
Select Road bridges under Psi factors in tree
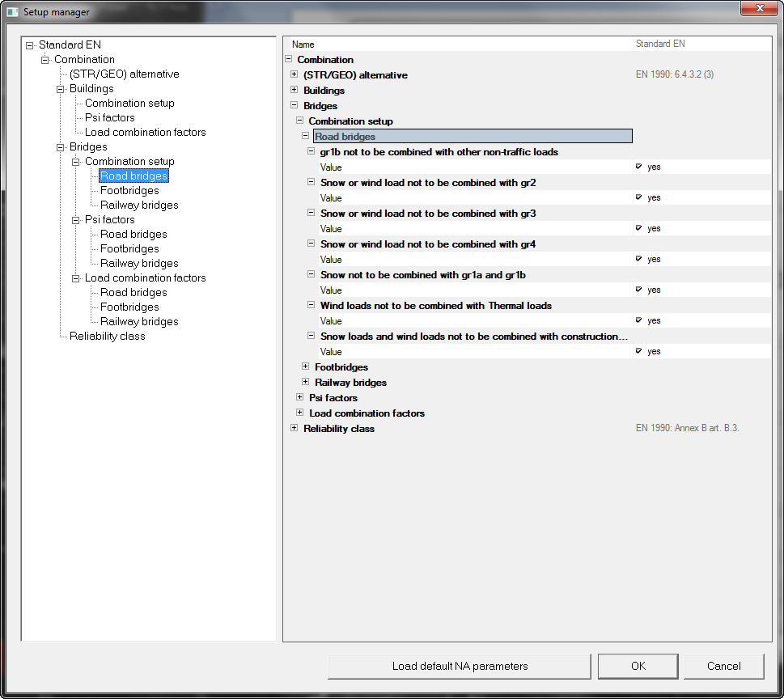pyautogui.click(x=133, y=234)
